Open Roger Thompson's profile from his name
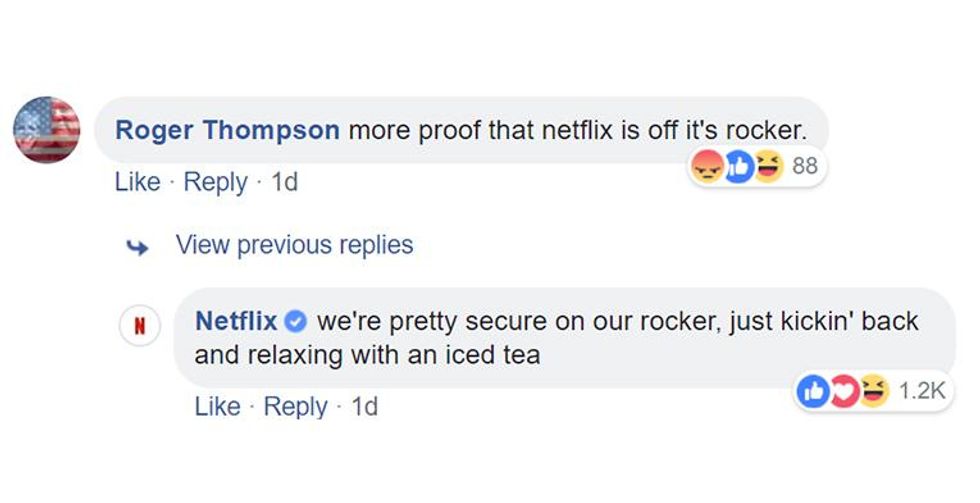This screenshot has width=980, height=503. [228, 130]
